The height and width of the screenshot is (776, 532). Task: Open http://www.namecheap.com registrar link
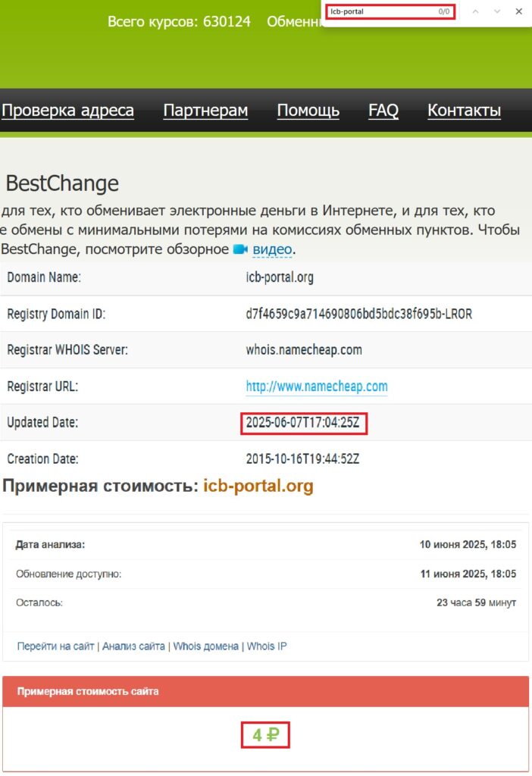317,386
